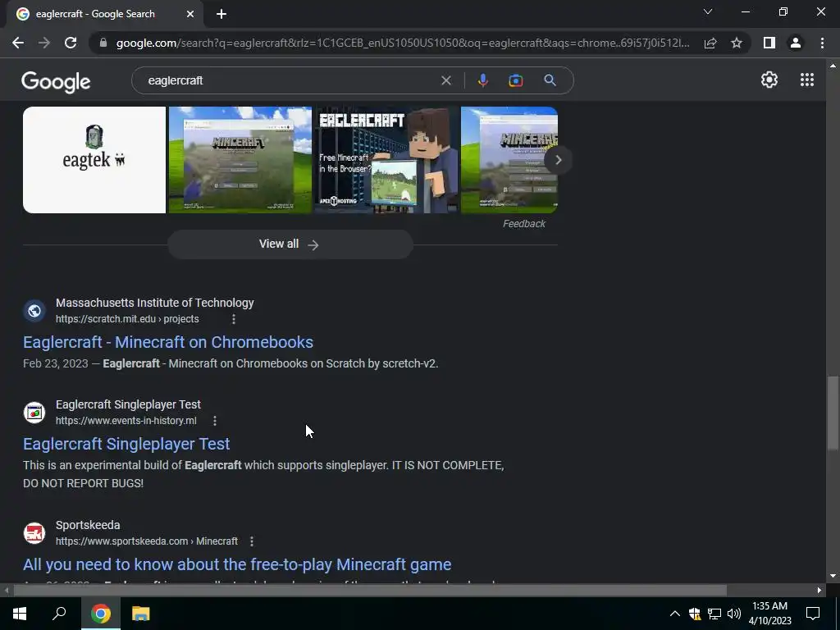Open Eaglercraft - Minecraft on Chromebooks link
The height and width of the screenshot is (630, 840).
click(x=168, y=342)
